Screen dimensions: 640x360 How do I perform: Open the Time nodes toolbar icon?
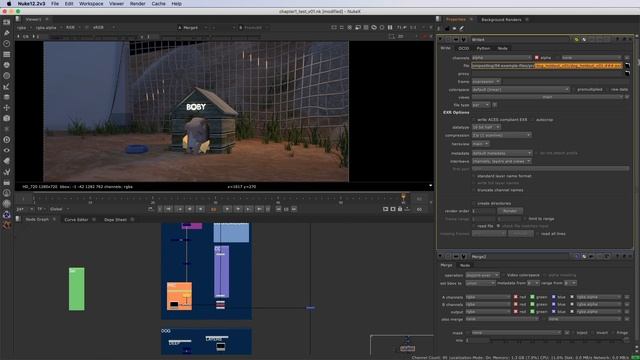click(7, 43)
